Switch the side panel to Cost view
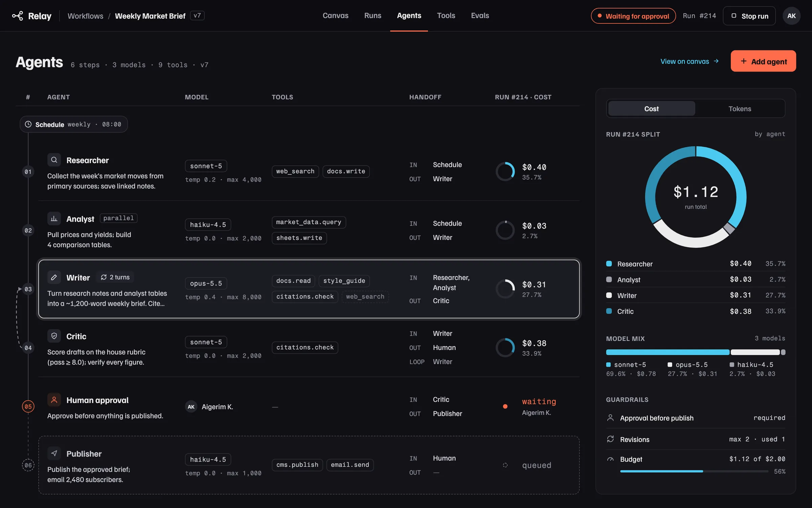Viewport: 812px width, 508px height. (651, 109)
